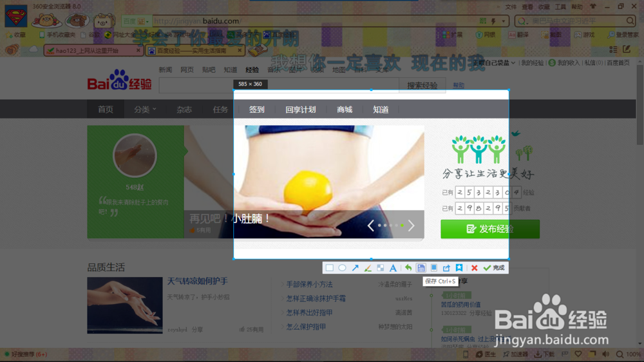Click the 百度 证 site certificate dropdown
The height and width of the screenshot is (362, 644).
pos(136,21)
